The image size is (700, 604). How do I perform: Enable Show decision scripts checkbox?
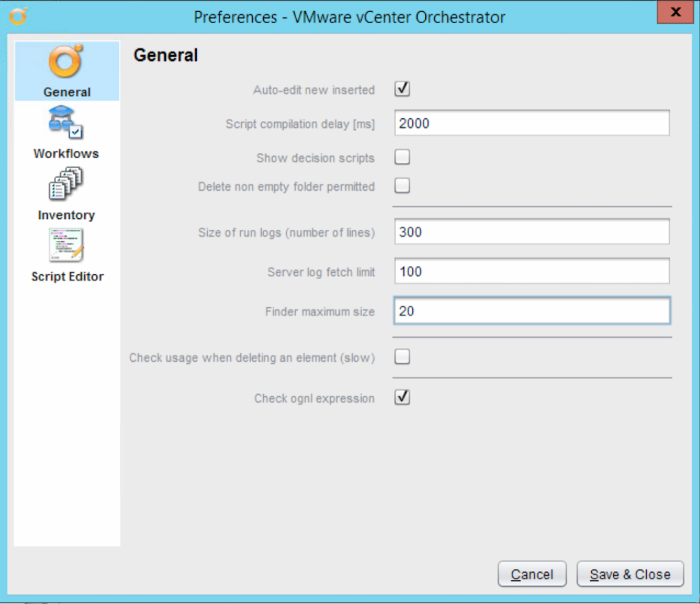(402, 157)
